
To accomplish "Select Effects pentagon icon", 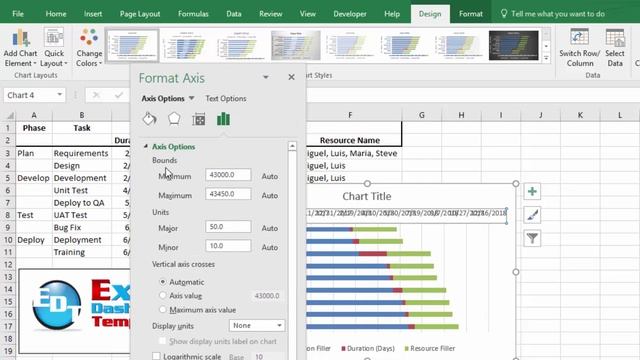I will click(174, 119).
